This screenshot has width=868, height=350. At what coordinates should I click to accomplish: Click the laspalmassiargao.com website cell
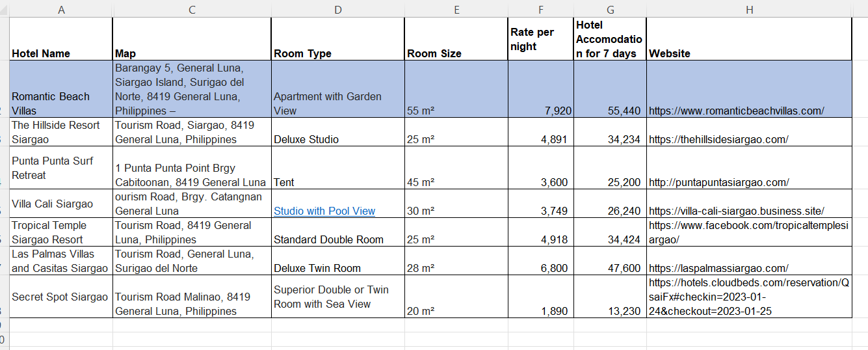[x=749, y=260]
